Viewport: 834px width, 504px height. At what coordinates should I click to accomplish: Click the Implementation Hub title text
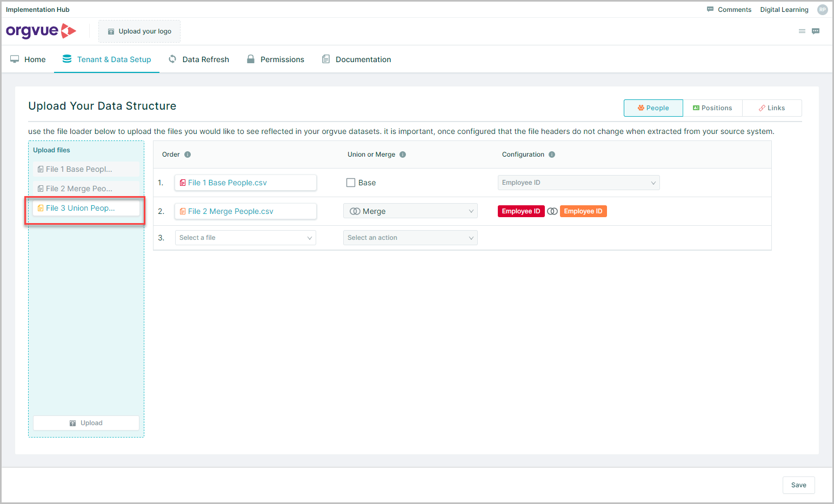click(38, 10)
